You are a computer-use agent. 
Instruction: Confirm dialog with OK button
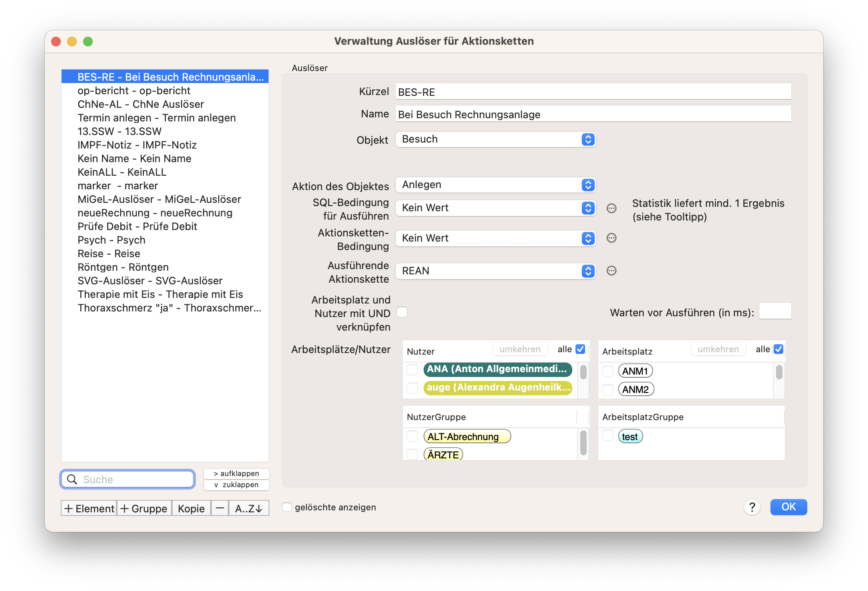(788, 507)
